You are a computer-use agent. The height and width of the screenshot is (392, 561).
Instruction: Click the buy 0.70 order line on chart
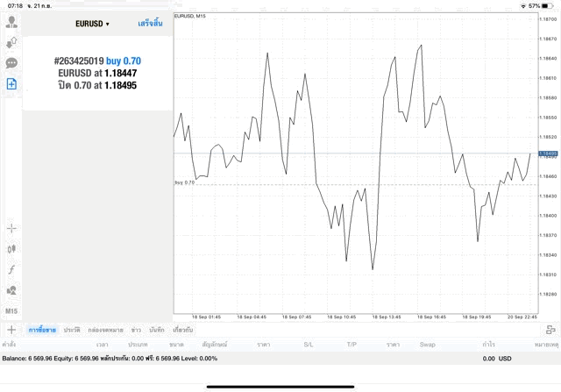pos(351,184)
